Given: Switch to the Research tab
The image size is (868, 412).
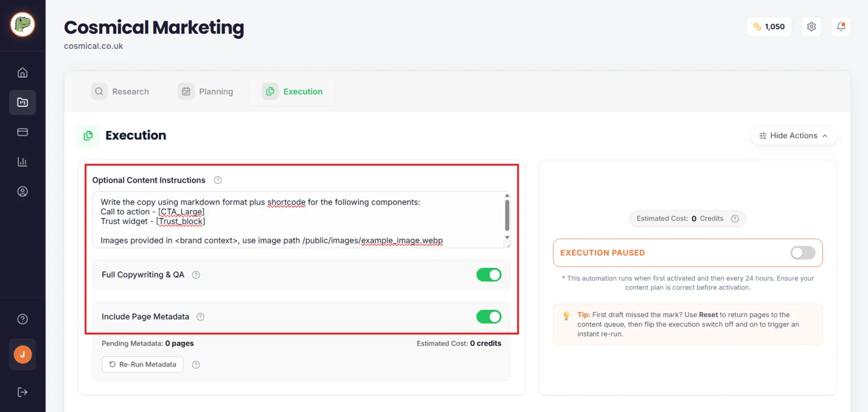Looking at the screenshot, I should coord(120,91).
